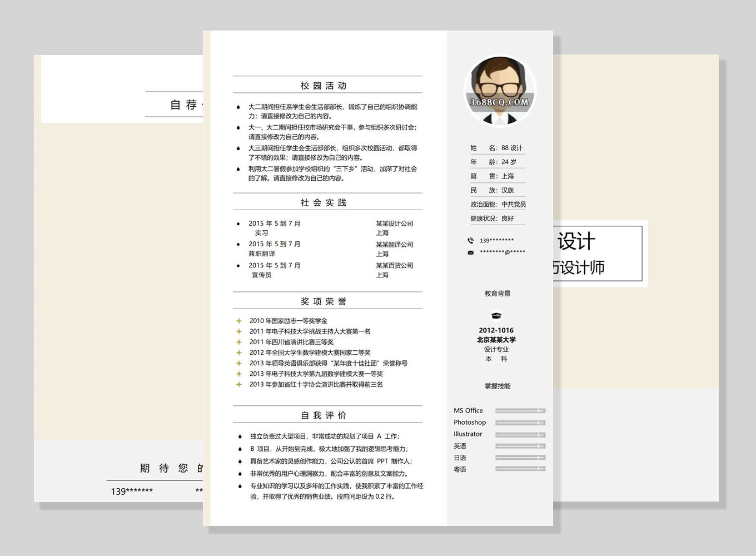Click the gold star beside 2013 年参加省红十字协会演讲比赛

coord(238,384)
